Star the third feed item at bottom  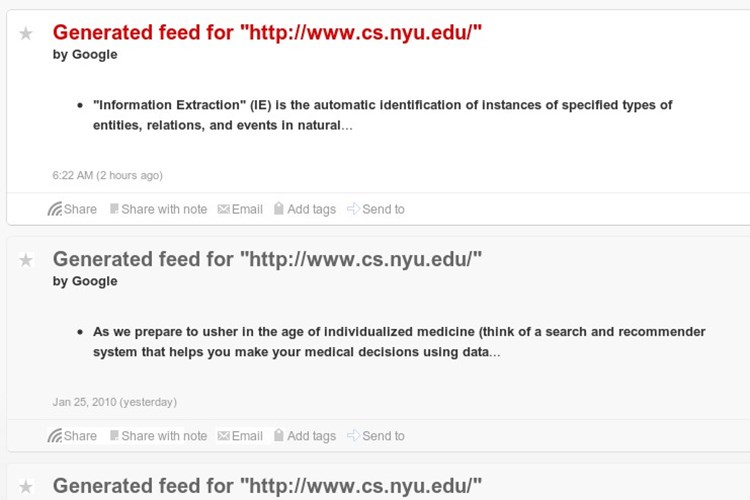(x=26, y=487)
